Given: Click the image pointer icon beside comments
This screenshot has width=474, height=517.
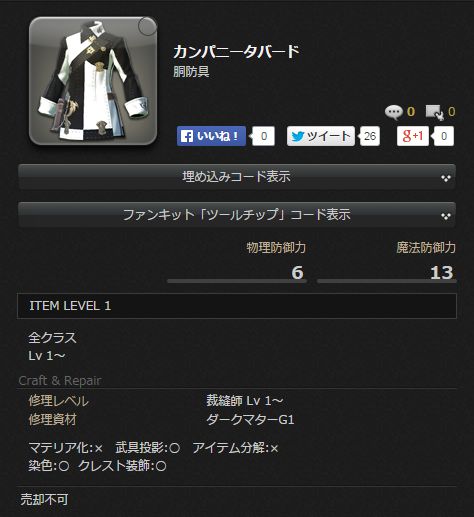Looking at the screenshot, I should (x=435, y=112).
